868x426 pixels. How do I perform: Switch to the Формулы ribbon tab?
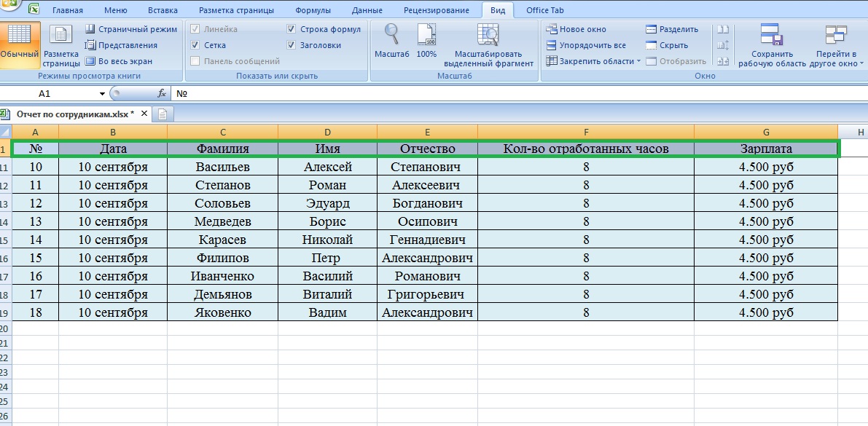coord(313,10)
